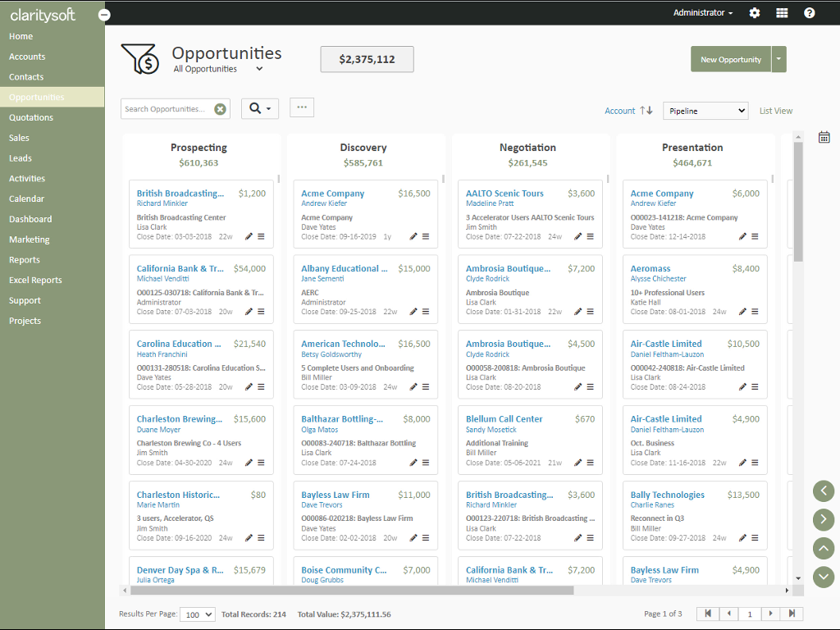
Task: Edit the Air-Castle Limited $10,500 card
Action: [742, 387]
